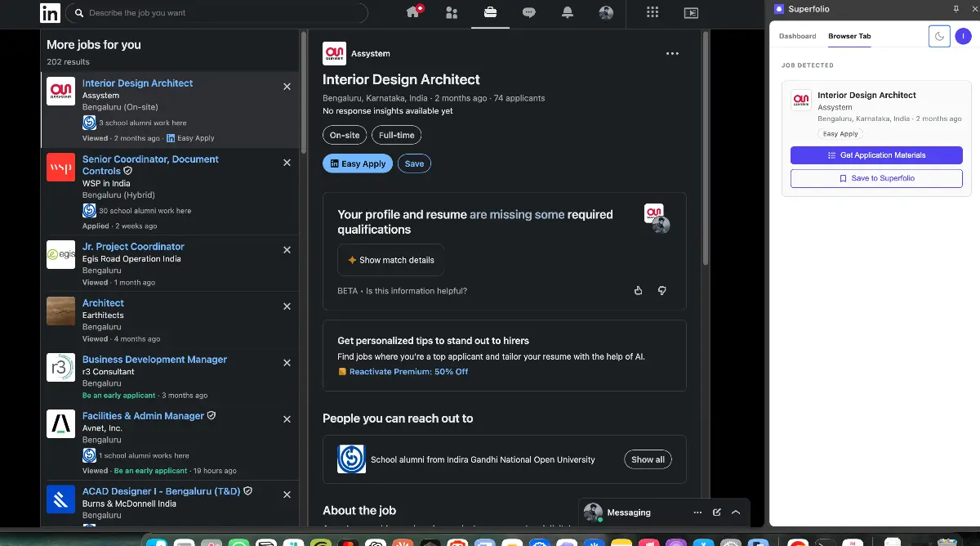Open the Me profile avatar menu
Viewport: 980px width, 546px height.
tap(605, 12)
